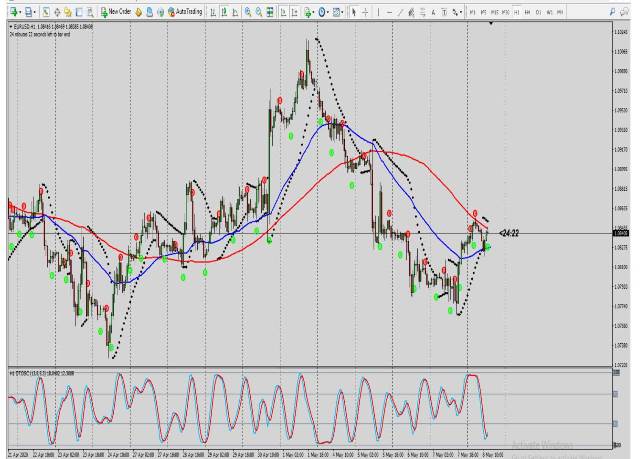Toggle the AutoTrading button
The width and height of the screenshot is (640, 459).
[184, 11]
